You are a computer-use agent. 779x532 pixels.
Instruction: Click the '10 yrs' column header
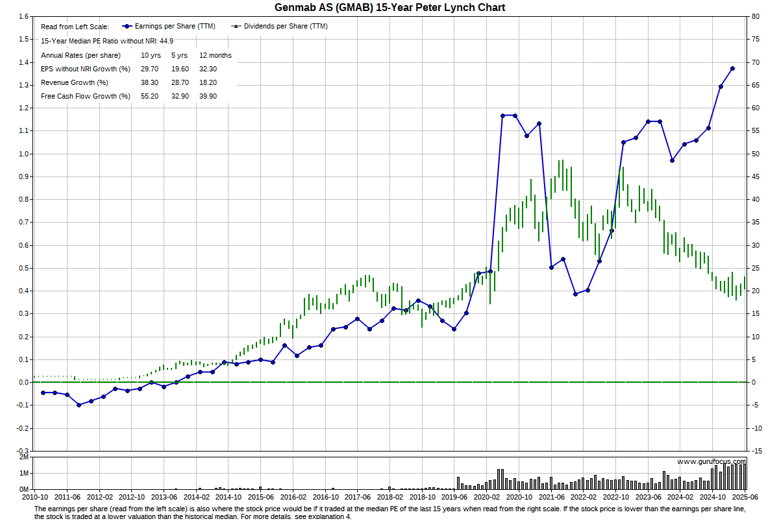151,55
